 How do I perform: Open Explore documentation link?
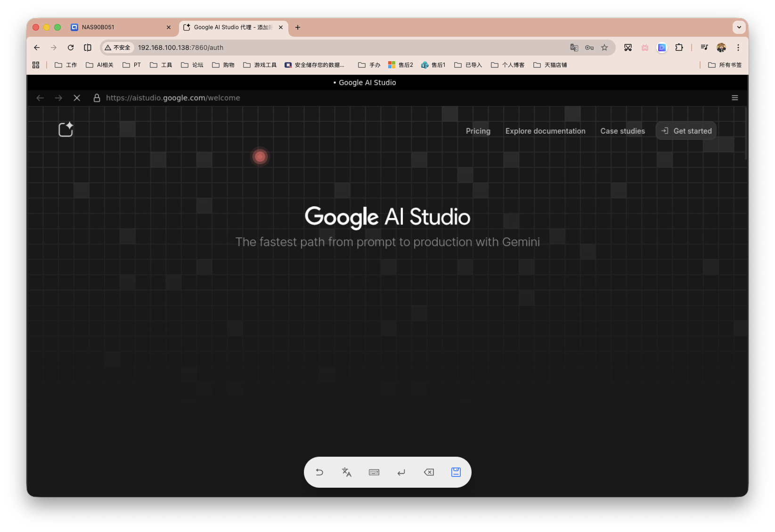tap(545, 131)
